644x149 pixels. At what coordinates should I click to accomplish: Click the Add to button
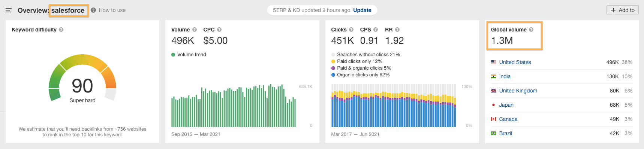(622, 10)
